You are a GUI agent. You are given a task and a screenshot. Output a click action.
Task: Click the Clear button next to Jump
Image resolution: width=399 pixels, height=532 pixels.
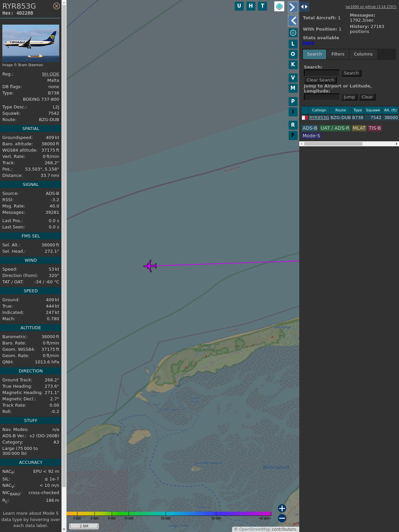[367, 97]
